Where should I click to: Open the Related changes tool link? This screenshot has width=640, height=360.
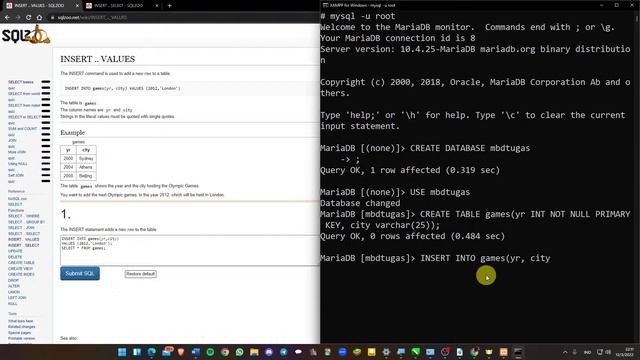(22, 327)
